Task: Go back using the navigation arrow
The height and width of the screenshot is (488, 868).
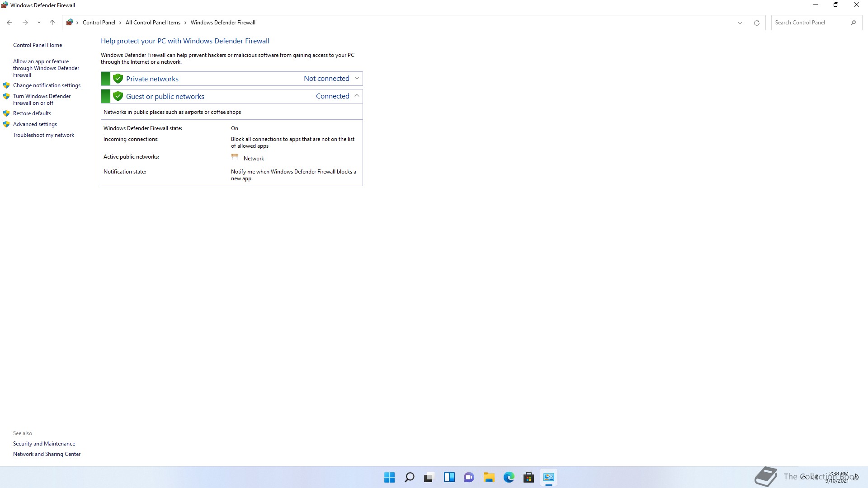Action: (x=9, y=23)
